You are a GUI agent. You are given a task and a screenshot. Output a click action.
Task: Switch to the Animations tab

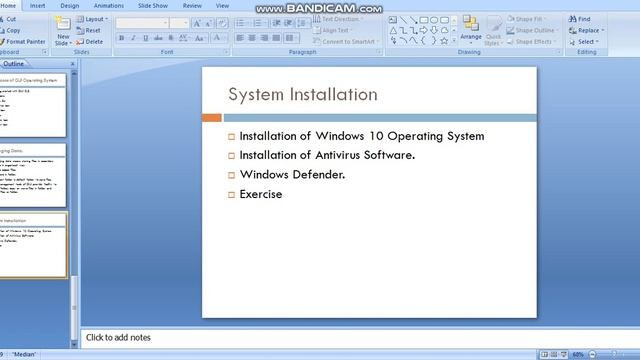109,6
